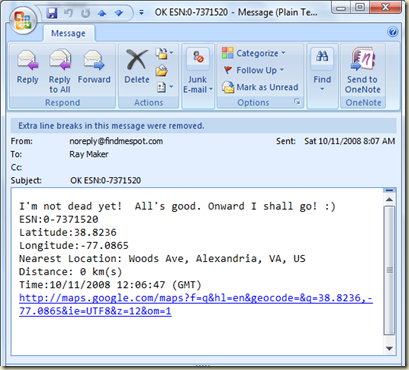The height and width of the screenshot is (370, 409).
Task: Click the message scrollbar down arrow
Action: pyautogui.click(x=389, y=349)
